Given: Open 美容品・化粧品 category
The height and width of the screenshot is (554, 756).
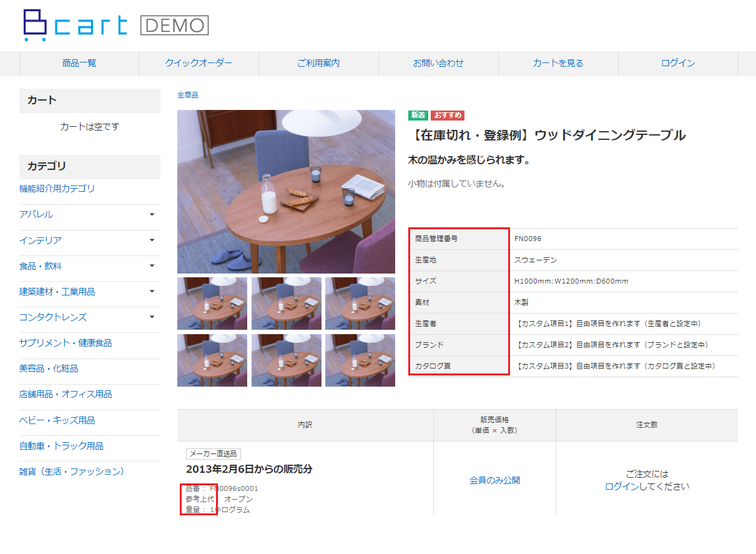Looking at the screenshot, I should [49, 369].
